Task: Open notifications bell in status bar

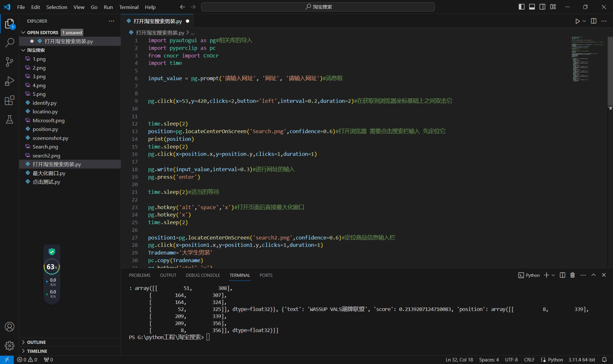Action: pyautogui.click(x=604, y=360)
